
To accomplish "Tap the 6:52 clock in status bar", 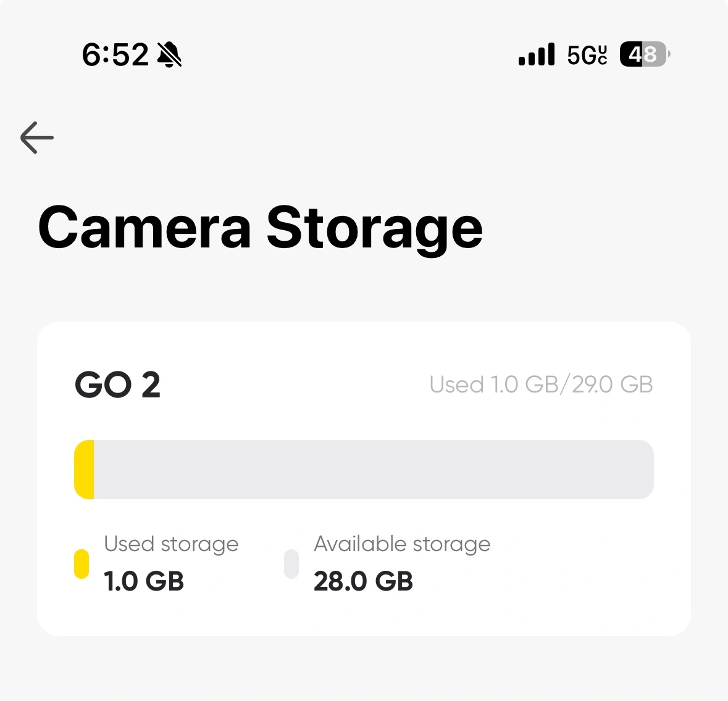I will (115, 55).
